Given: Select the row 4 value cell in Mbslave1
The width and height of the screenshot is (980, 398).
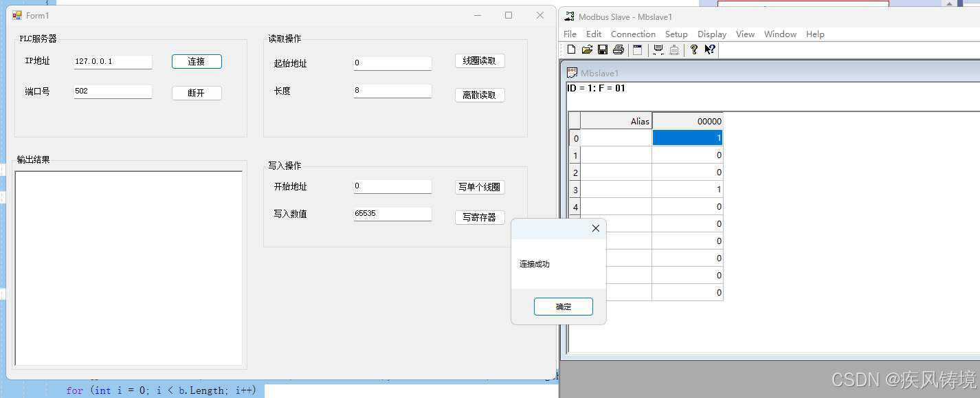Looking at the screenshot, I should (687, 206).
